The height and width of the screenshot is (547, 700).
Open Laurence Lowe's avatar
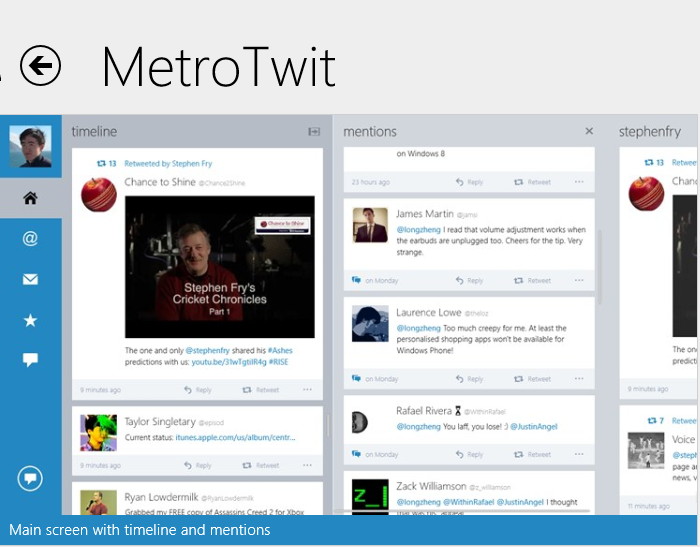point(370,324)
